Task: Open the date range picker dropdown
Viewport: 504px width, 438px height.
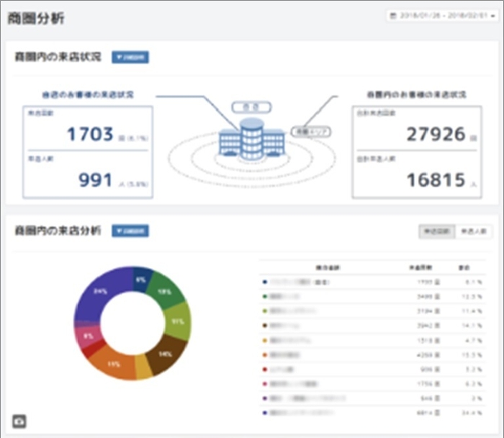Action: (439, 15)
